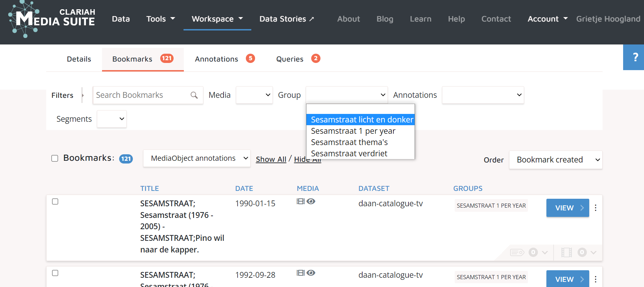The height and width of the screenshot is (287, 644).
Task: Toggle the select-all Bookmarks checkbox
Action: (55, 158)
